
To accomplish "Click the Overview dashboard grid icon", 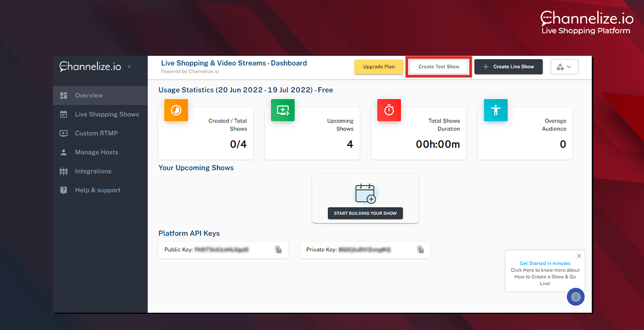I will pyautogui.click(x=63, y=96).
